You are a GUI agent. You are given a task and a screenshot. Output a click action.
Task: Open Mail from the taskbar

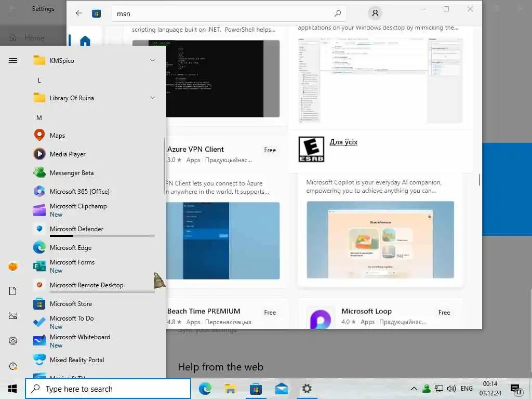282,389
